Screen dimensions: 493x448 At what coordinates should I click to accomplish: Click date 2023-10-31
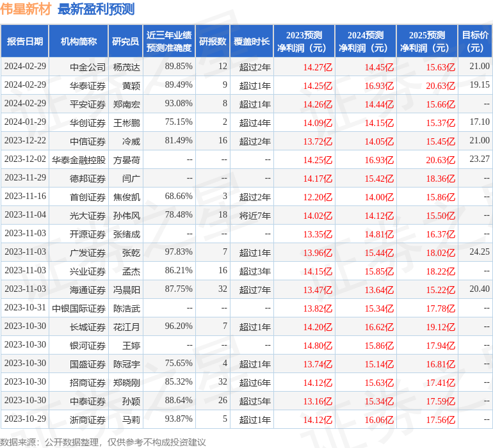click(x=25, y=307)
